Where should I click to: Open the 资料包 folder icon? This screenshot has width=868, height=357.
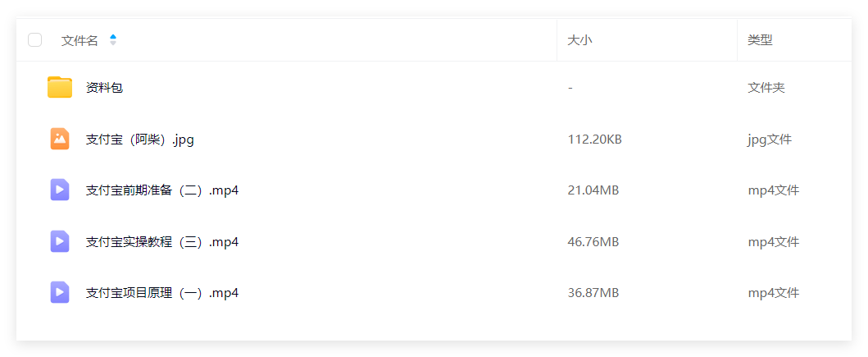point(60,88)
